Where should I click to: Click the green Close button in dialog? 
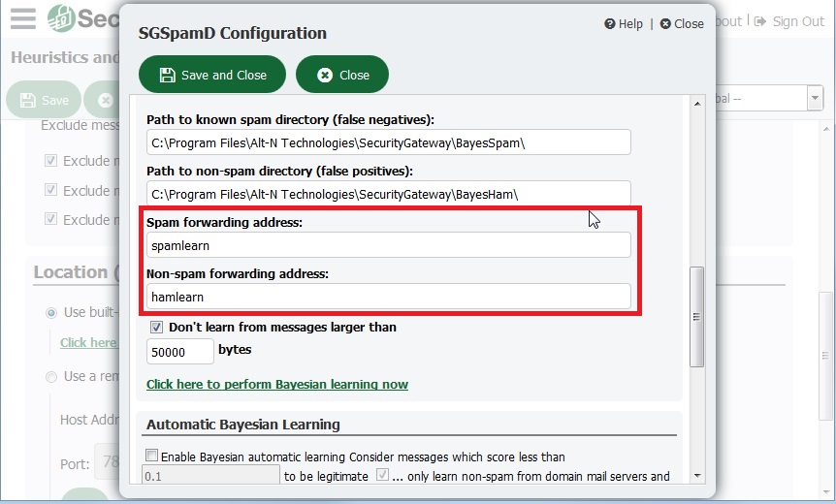click(342, 75)
